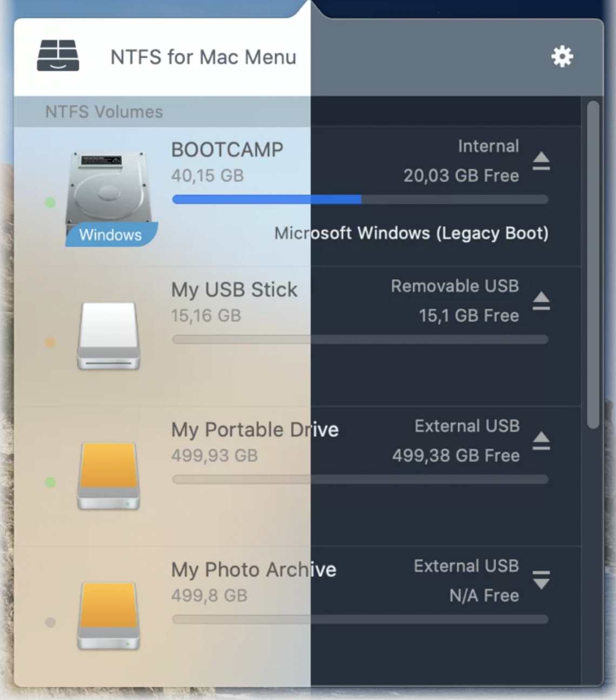Click My Portable Drive orange disk icon

109,476
